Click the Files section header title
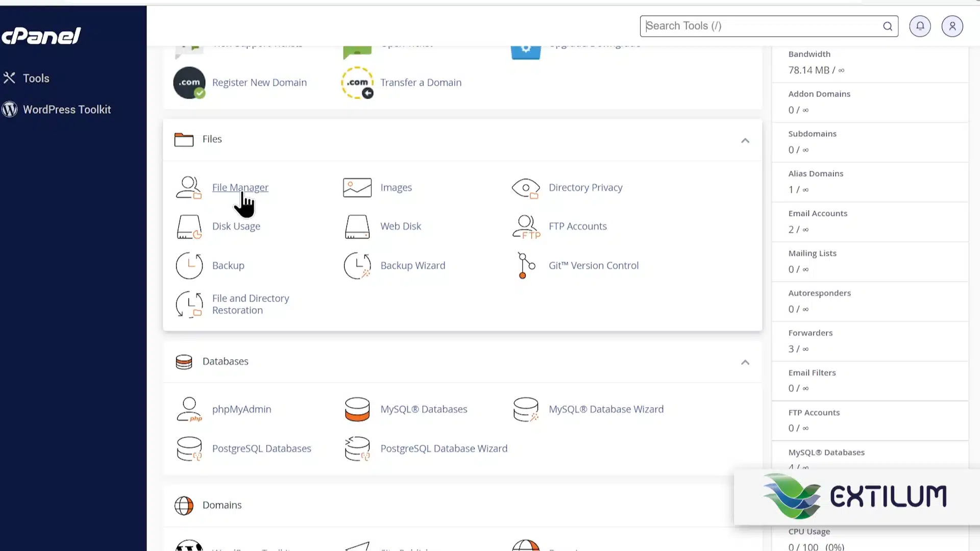Screen dimensions: 980x551 tap(212, 139)
